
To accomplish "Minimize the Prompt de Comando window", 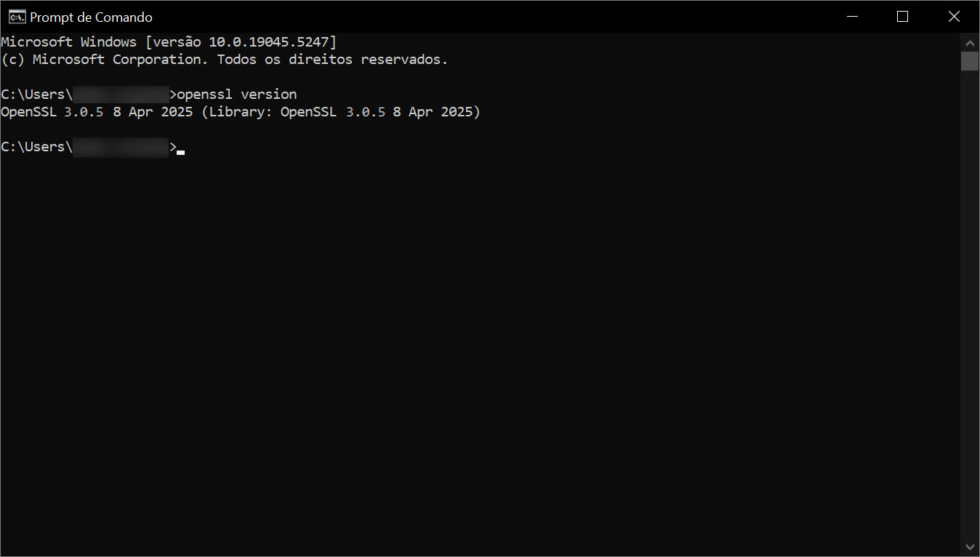I will point(851,17).
